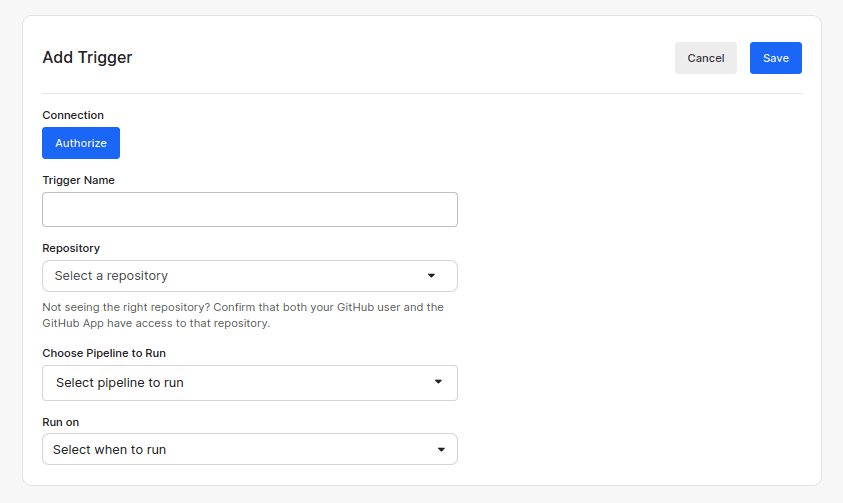The height and width of the screenshot is (503, 843).
Task: Click the Select pipeline to run placeholder
Action: coord(120,383)
